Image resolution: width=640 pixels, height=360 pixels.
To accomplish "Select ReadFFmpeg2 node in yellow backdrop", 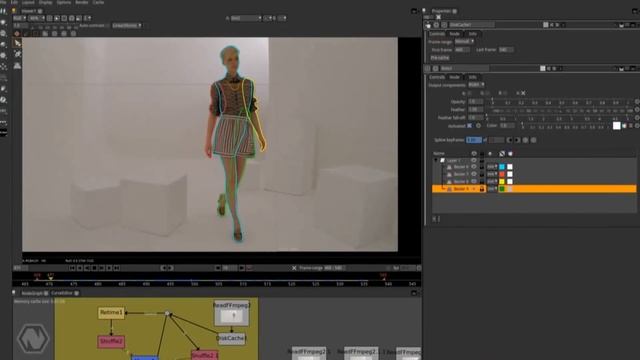I will coord(232,313).
